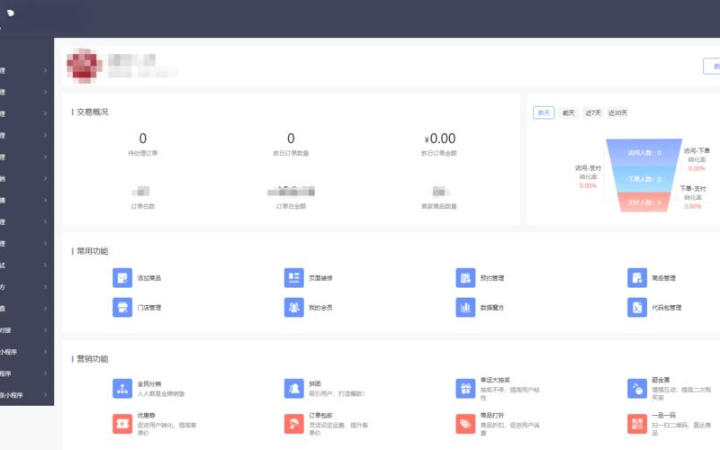Viewport: 720px width, 450px height.
Task: Launch the 幸运大抽奖 gift lottery icon
Action: point(465,388)
